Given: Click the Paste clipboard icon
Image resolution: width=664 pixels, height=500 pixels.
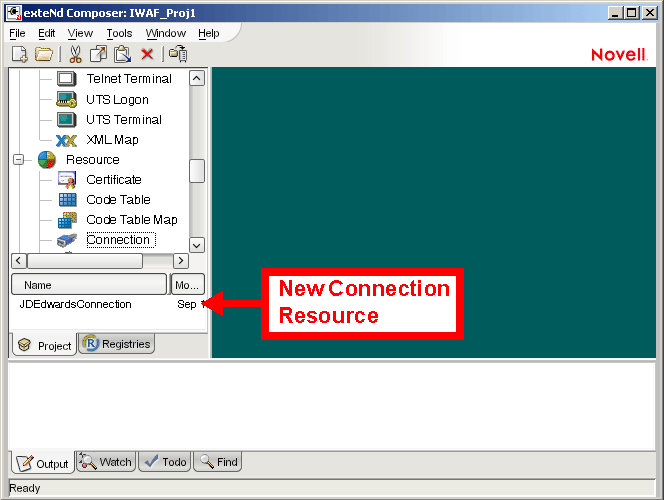Looking at the screenshot, I should (x=122, y=54).
